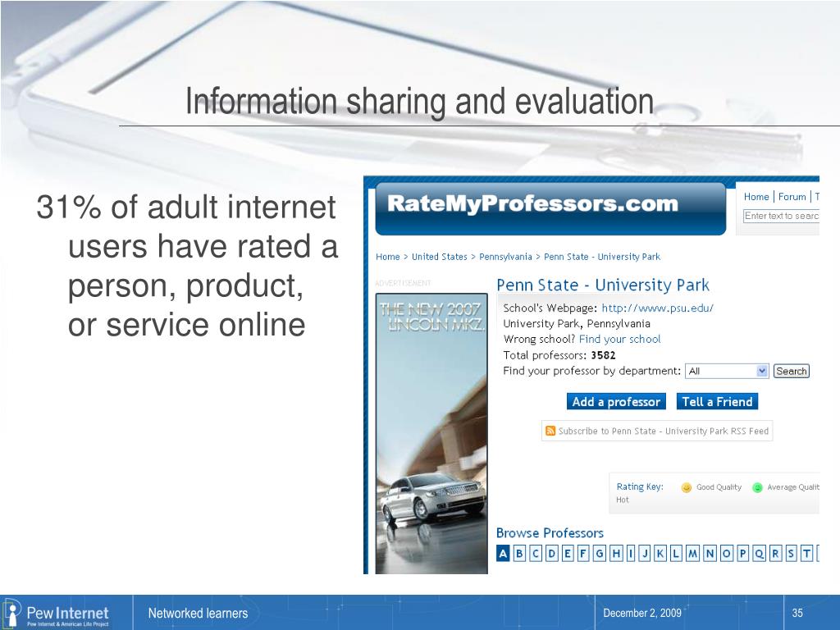Click the slide number 35
The image size is (840, 630).
pos(797,613)
